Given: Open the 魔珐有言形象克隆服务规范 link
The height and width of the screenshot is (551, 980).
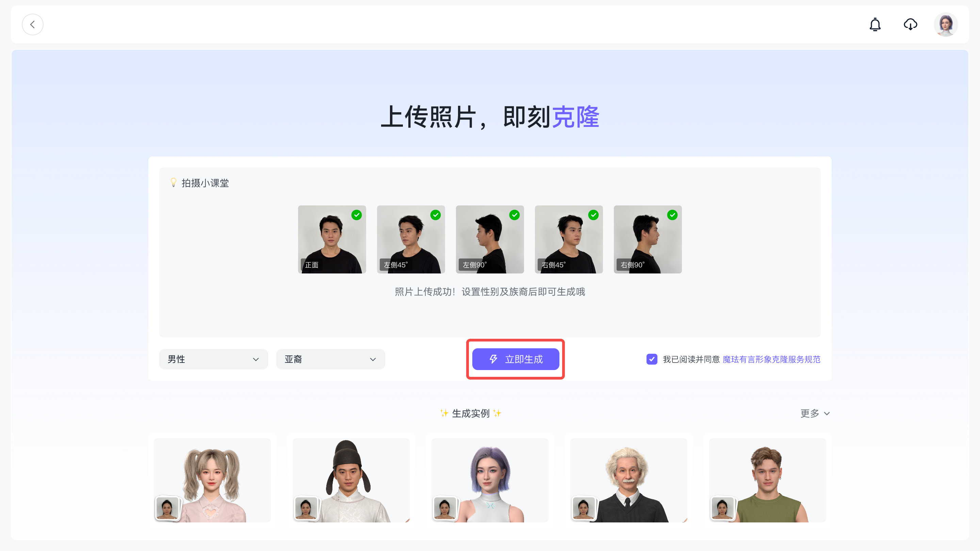Looking at the screenshot, I should (x=771, y=359).
